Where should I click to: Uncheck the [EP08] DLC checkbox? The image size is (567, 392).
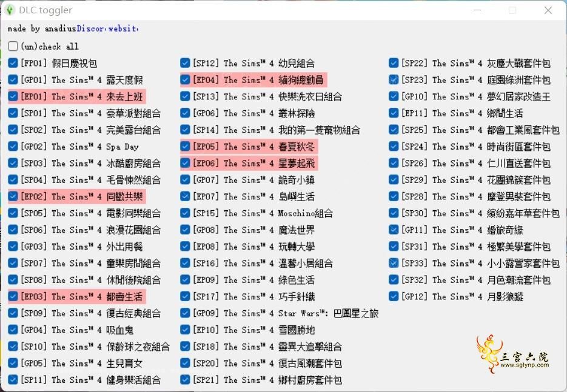tap(185, 247)
